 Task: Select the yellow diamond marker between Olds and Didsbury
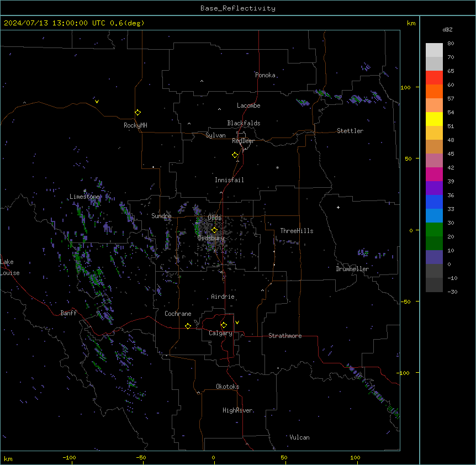(x=214, y=230)
